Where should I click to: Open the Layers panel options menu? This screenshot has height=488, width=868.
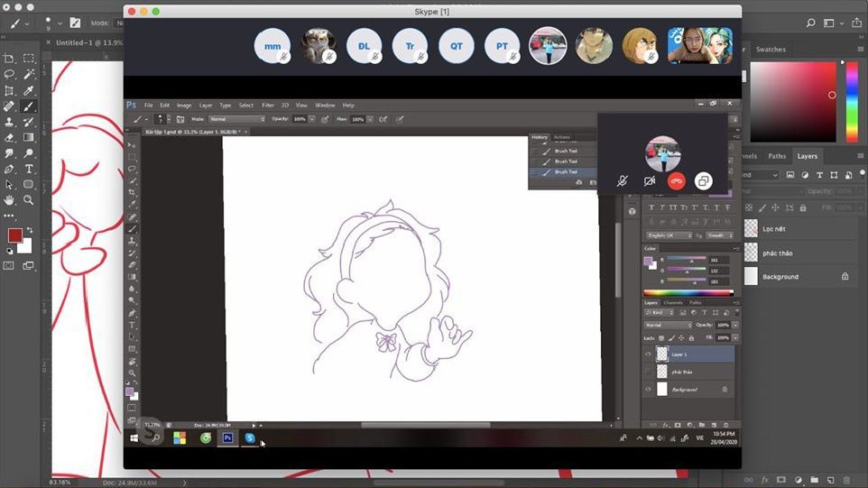(859, 156)
